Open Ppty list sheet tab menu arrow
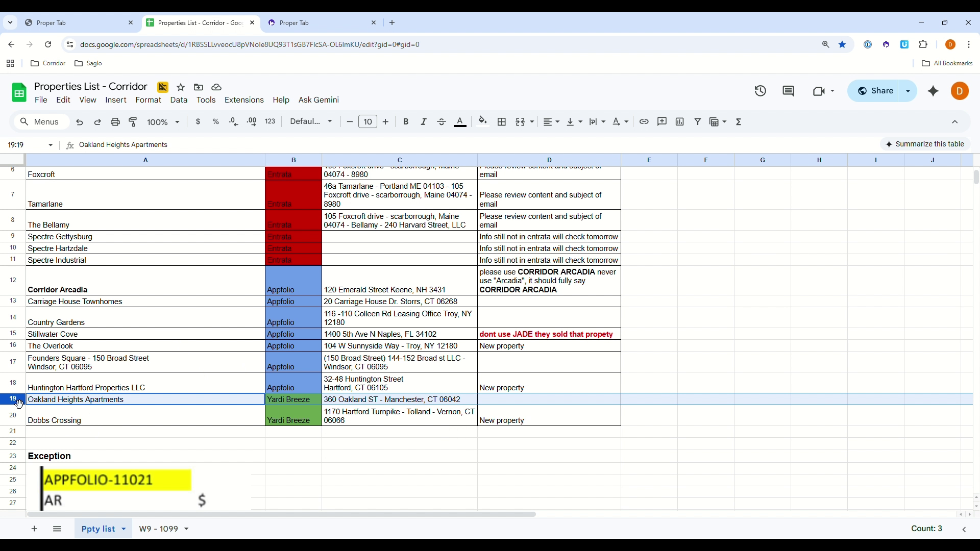This screenshot has height=551, width=980. (124, 529)
